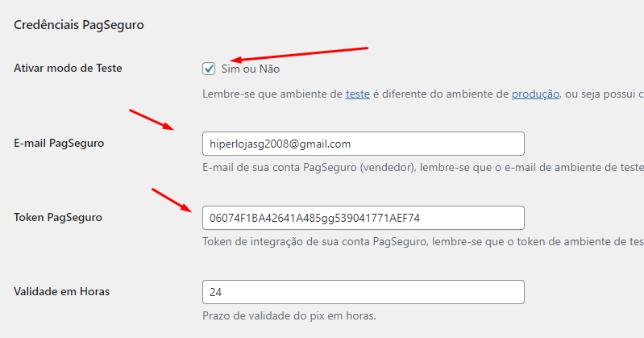Focus the Token PagSeguro input field
The height and width of the screenshot is (338, 644).
(x=363, y=218)
